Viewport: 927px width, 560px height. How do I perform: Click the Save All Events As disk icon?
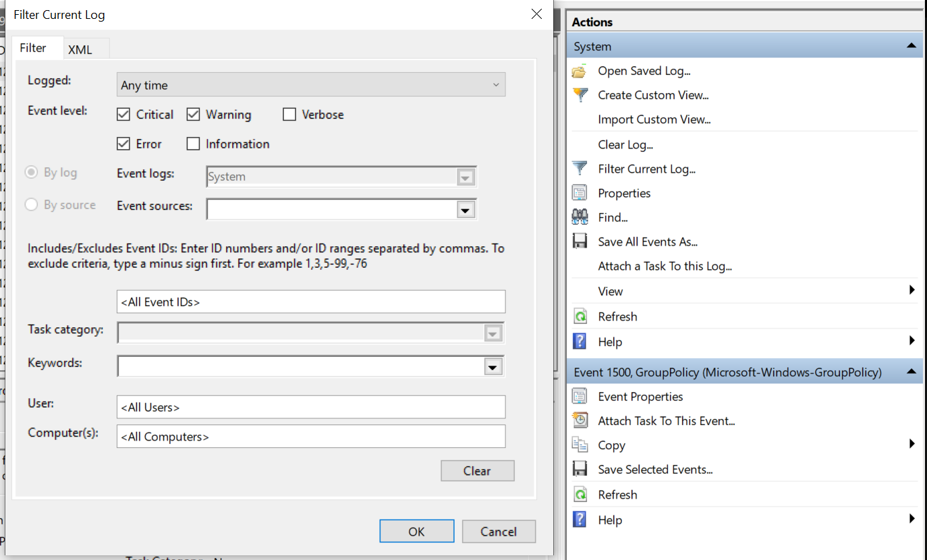click(x=580, y=241)
